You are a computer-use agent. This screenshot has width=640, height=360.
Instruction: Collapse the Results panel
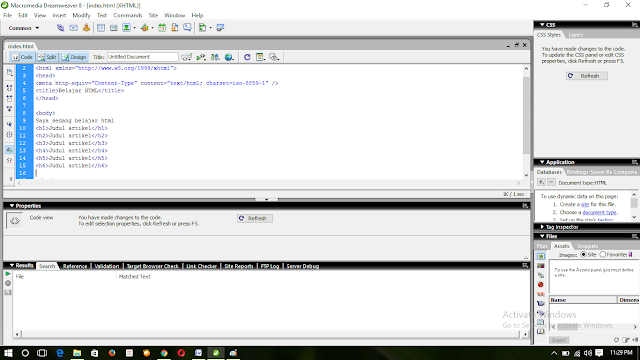(12, 265)
